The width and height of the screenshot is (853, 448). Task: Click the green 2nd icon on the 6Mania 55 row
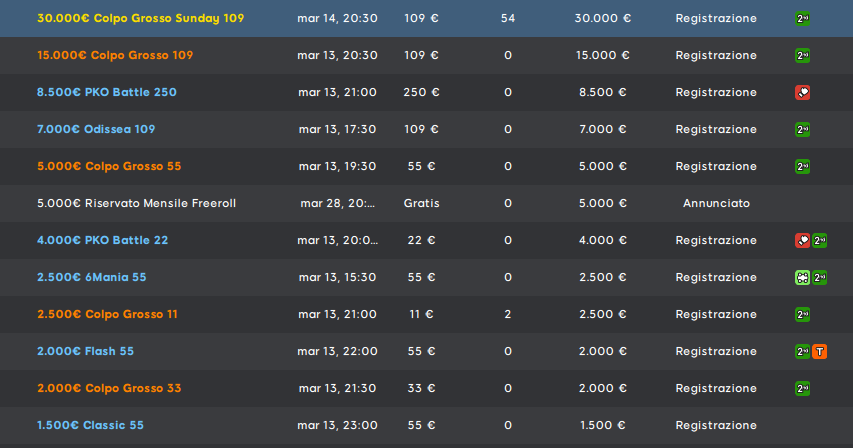click(819, 277)
